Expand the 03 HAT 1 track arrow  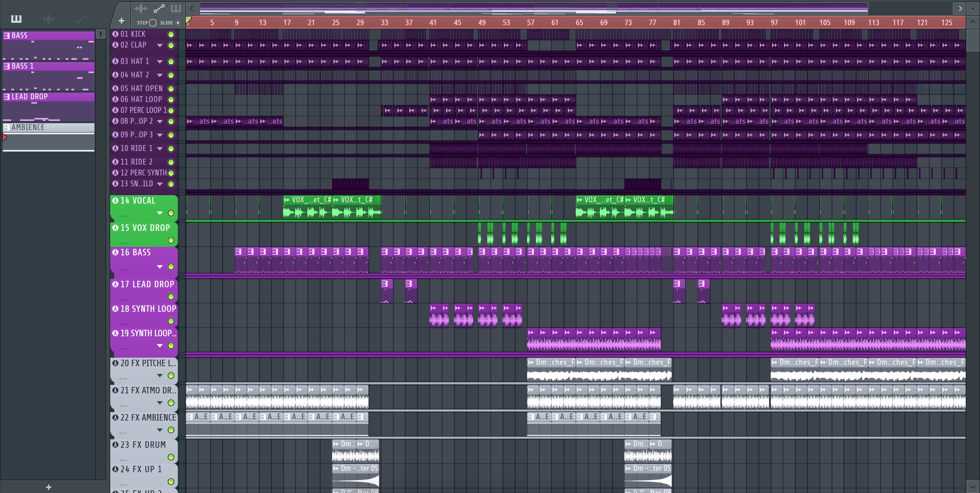[x=160, y=62]
